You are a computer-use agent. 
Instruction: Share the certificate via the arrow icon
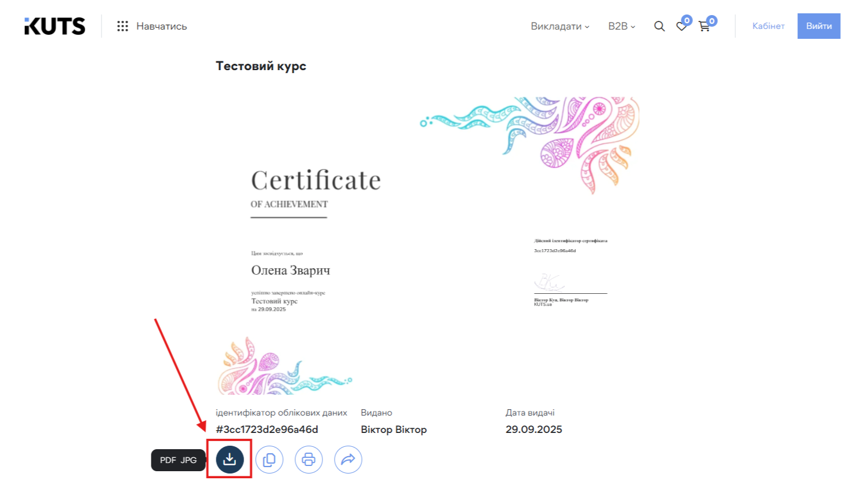[x=348, y=460]
